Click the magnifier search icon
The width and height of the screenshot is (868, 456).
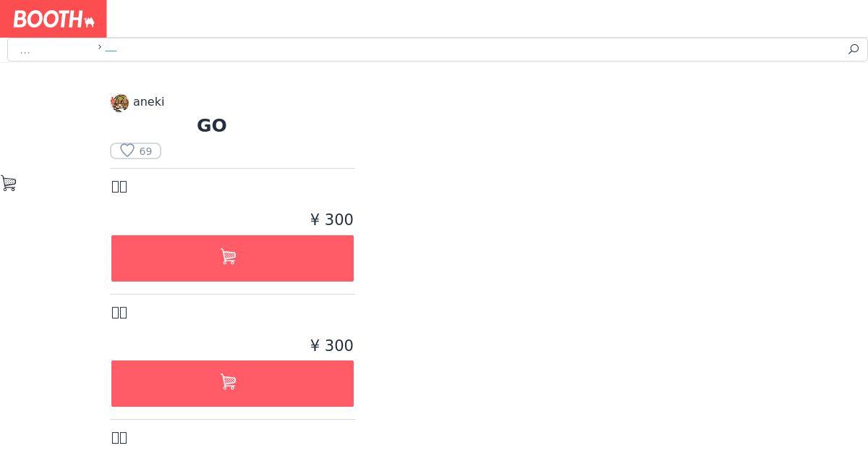click(x=854, y=49)
